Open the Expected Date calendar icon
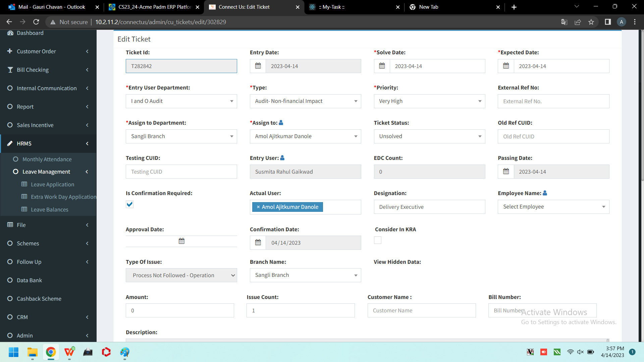Screen dimensions: 644x362 coord(506,66)
